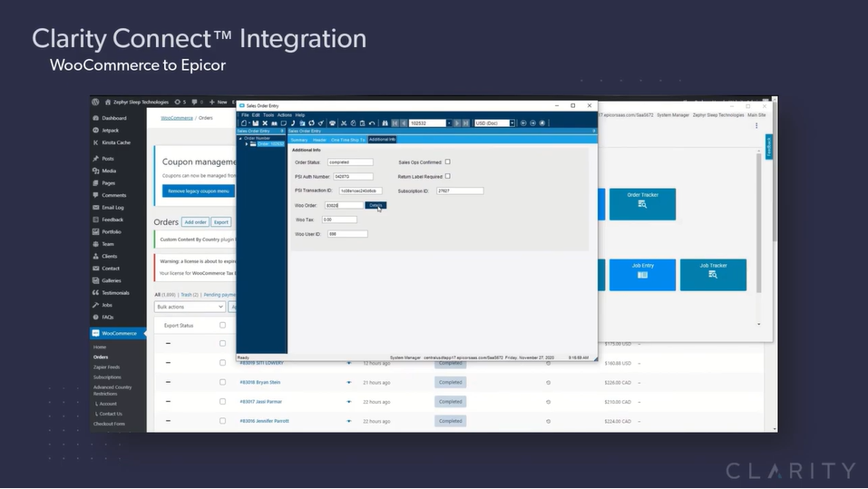Open the File menu in Sales Order Entry
This screenshot has height=489, width=868.
245,114
